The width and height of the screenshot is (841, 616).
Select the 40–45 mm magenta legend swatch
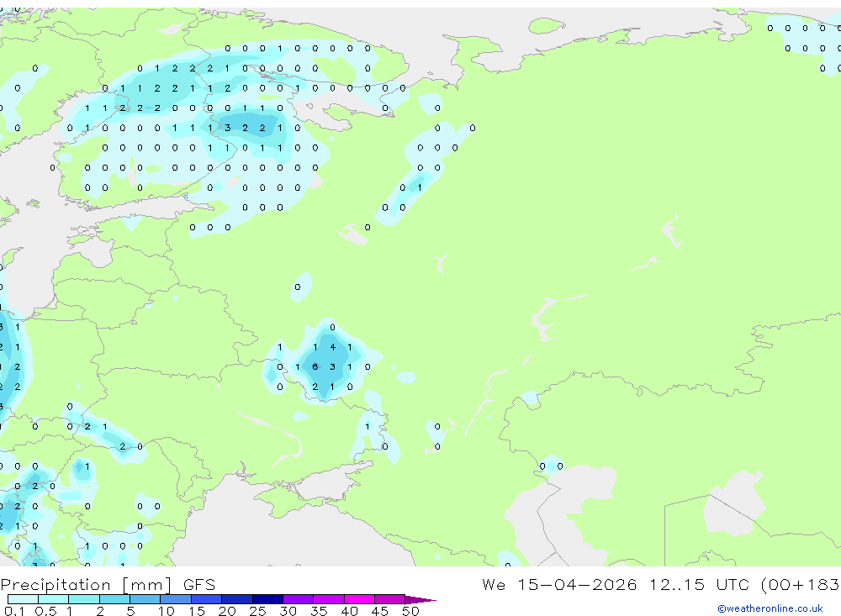pyautogui.click(x=359, y=599)
